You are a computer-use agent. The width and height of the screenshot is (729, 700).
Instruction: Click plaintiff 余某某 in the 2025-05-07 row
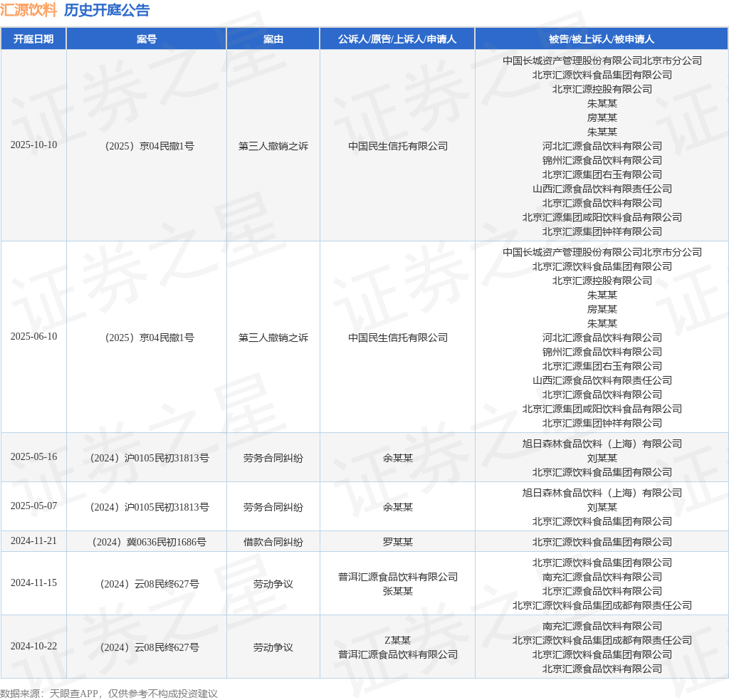pyautogui.click(x=398, y=507)
